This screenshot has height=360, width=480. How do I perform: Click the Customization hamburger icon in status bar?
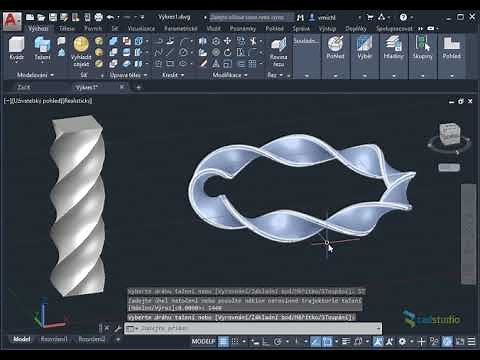(471, 341)
